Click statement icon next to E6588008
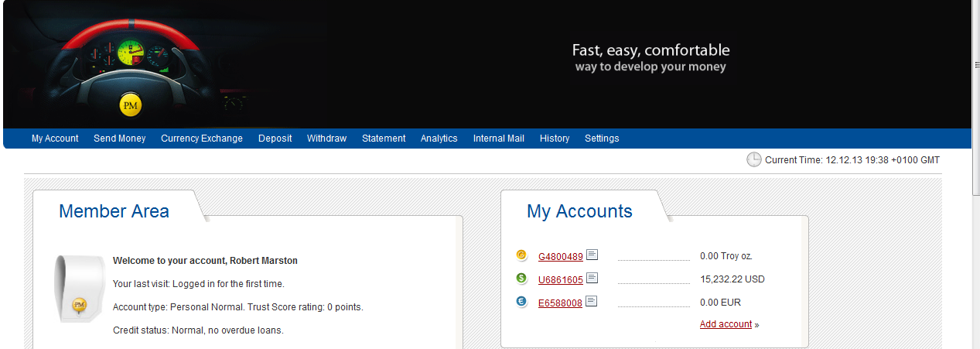Screen dimensions: 980x349 point(592,301)
